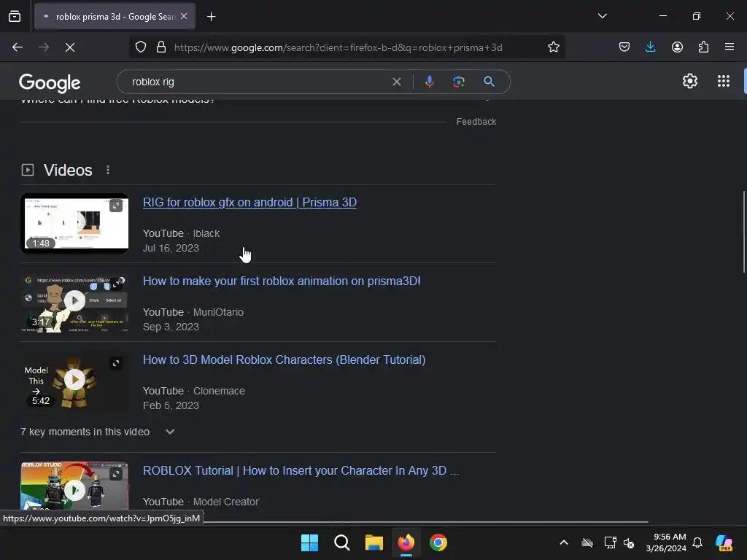Select the roblox prisma 3d tab

(x=115, y=17)
